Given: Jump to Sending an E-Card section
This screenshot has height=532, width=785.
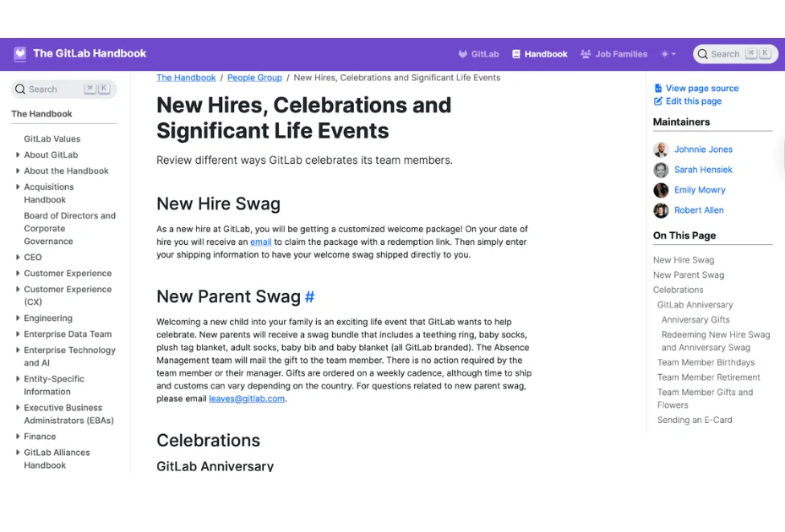Looking at the screenshot, I should [695, 421].
